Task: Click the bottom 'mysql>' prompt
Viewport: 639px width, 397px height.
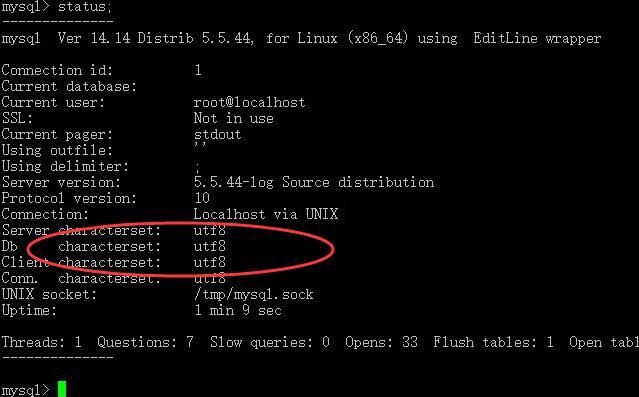Action: click(x=25, y=390)
